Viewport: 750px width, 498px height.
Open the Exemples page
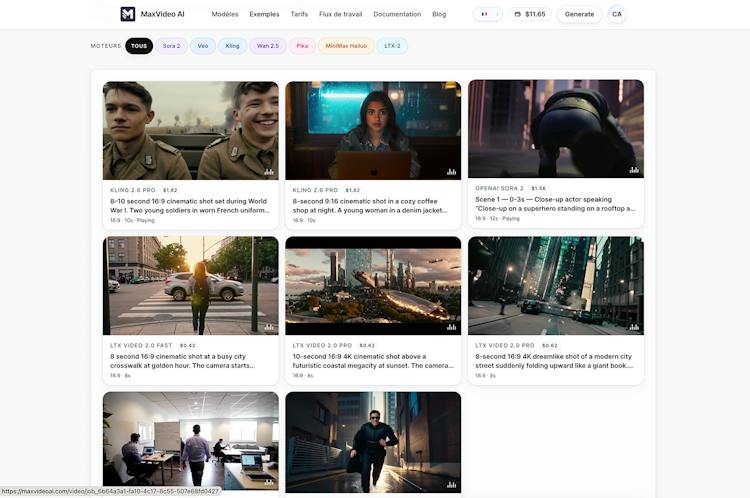click(x=264, y=14)
